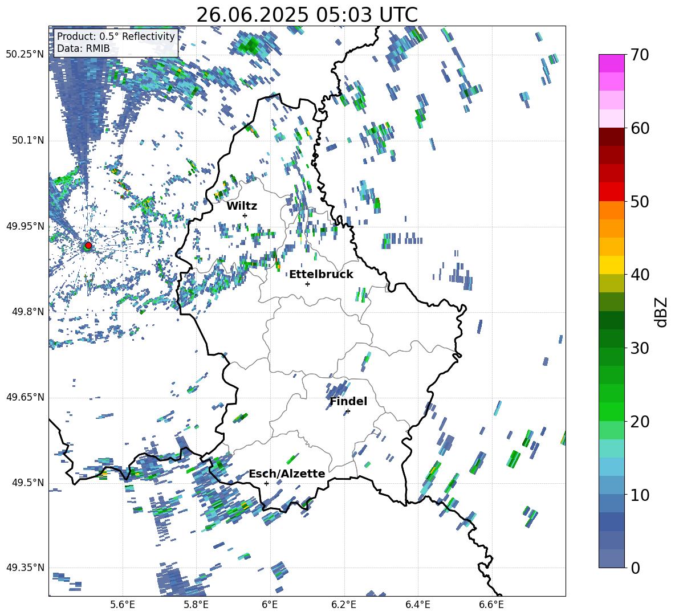Click the 10 value on the colorbar
Screen dimensions: 675x616
(640, 495)
